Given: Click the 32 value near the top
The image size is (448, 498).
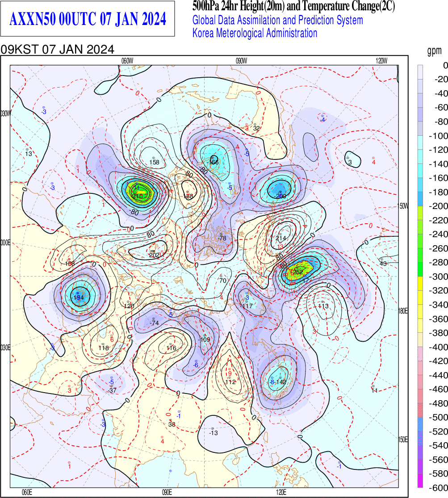Looking at the screenshot, I should tap(256, 129).
